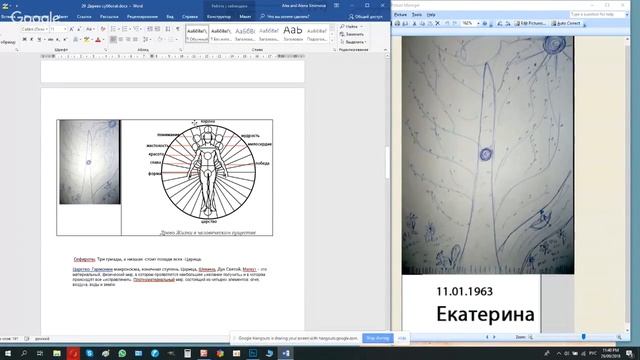Open the notification center in system tray
640x360 pixels.
coord(629,353)
